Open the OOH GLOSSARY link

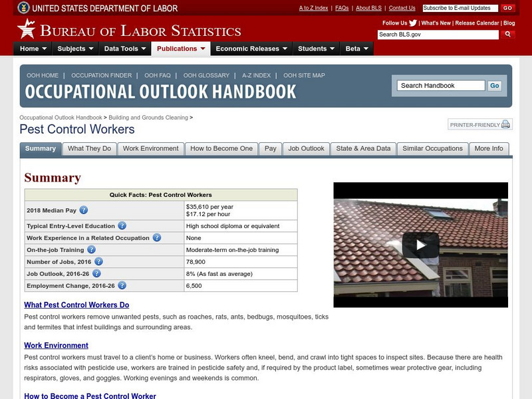(206, 75)
